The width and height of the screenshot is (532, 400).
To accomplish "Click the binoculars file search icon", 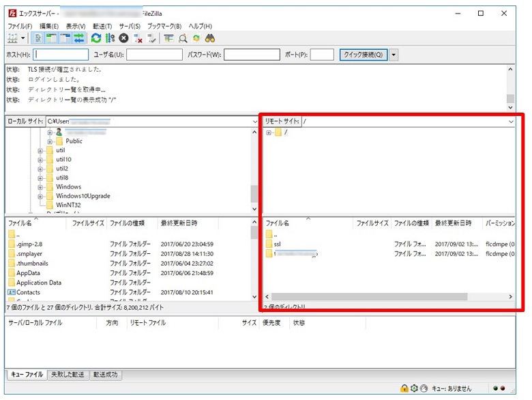I will (x=210, y=39).
